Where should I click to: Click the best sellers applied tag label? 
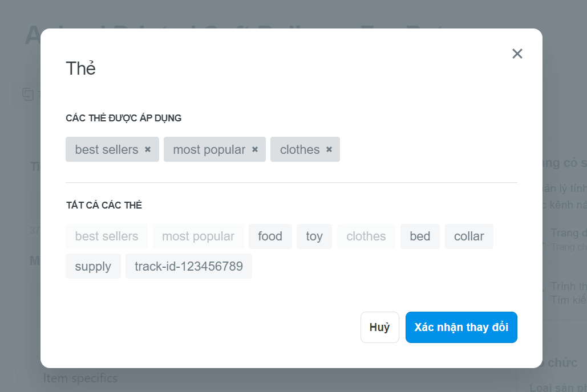pyautogui.click(x=107, y=150)
